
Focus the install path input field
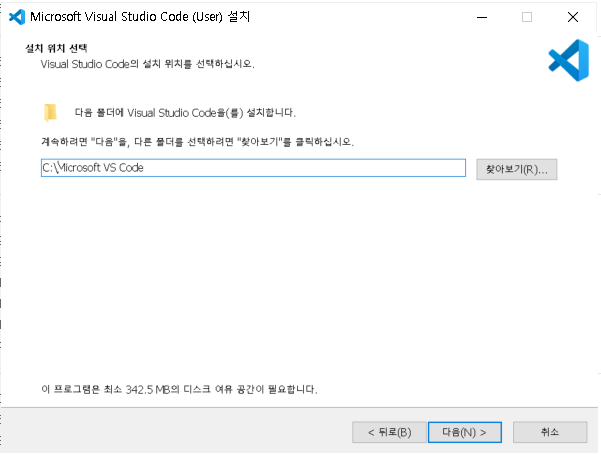click(x=253, y=168)
